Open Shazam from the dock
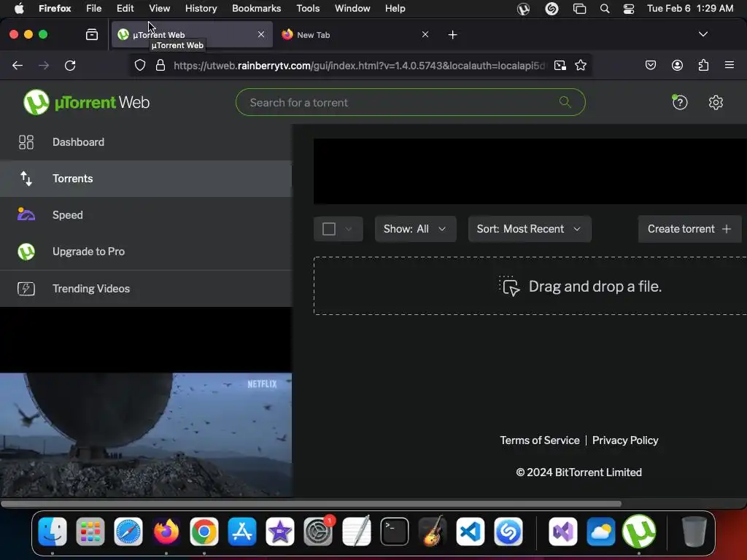 (508, 532)
